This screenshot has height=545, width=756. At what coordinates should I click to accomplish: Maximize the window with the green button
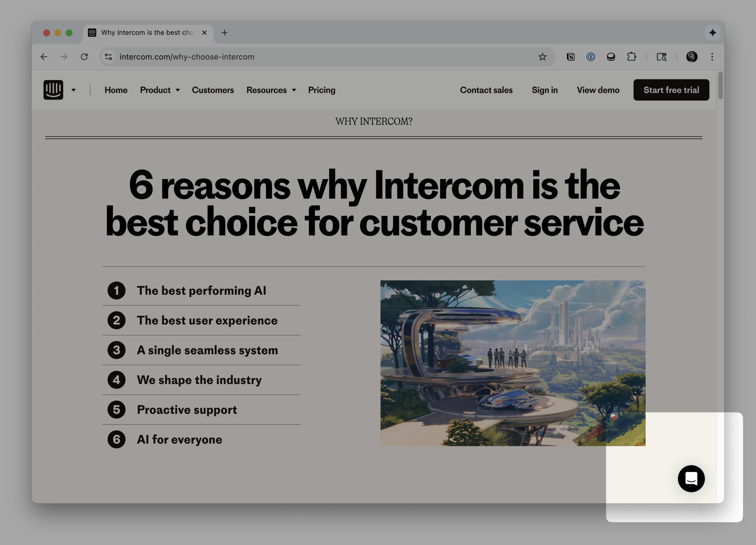69,33
